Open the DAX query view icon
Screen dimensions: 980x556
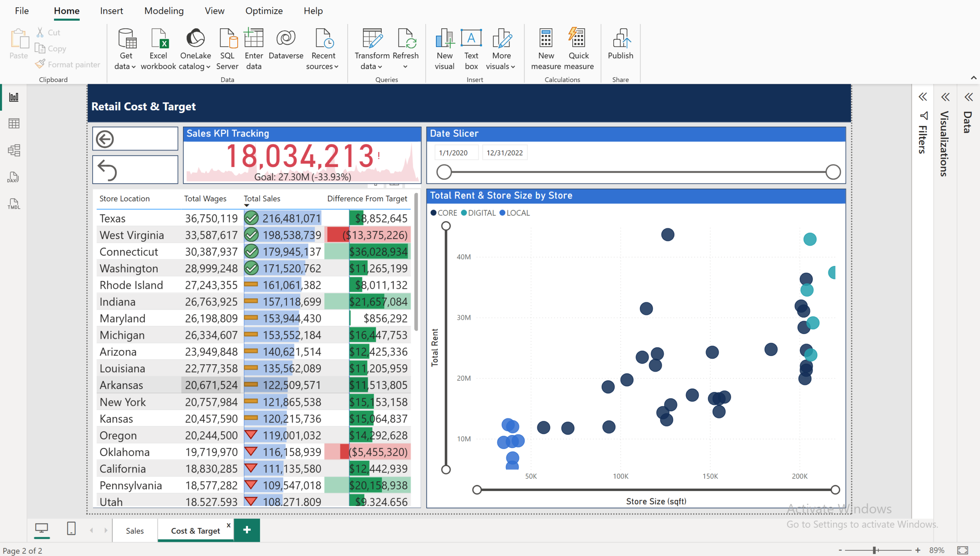(14, 177)
